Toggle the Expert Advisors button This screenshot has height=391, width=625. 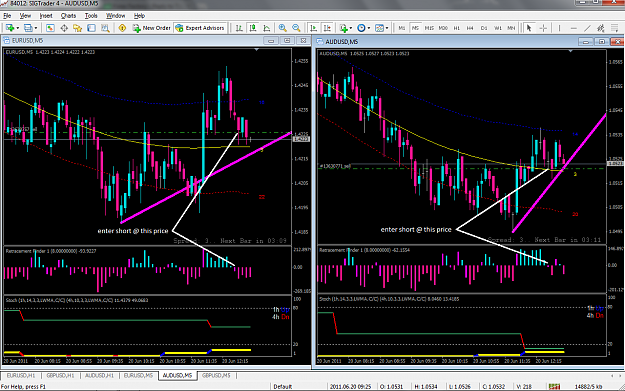[200, 28]
